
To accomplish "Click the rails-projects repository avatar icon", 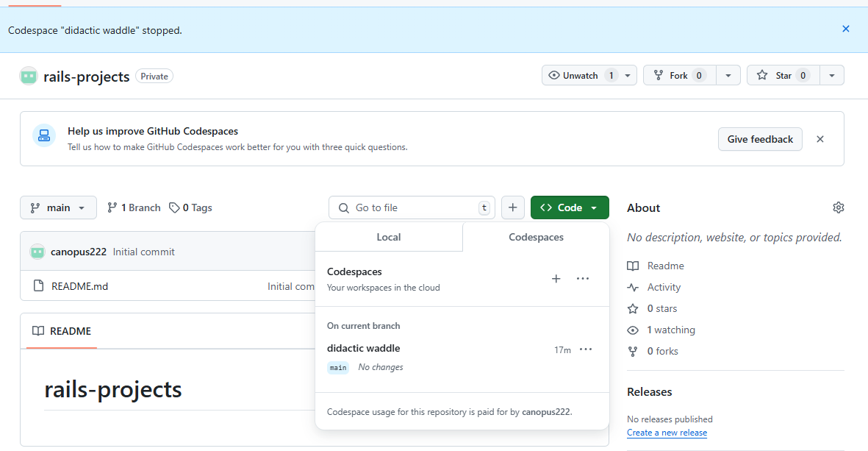I will (x=29, y=76).
